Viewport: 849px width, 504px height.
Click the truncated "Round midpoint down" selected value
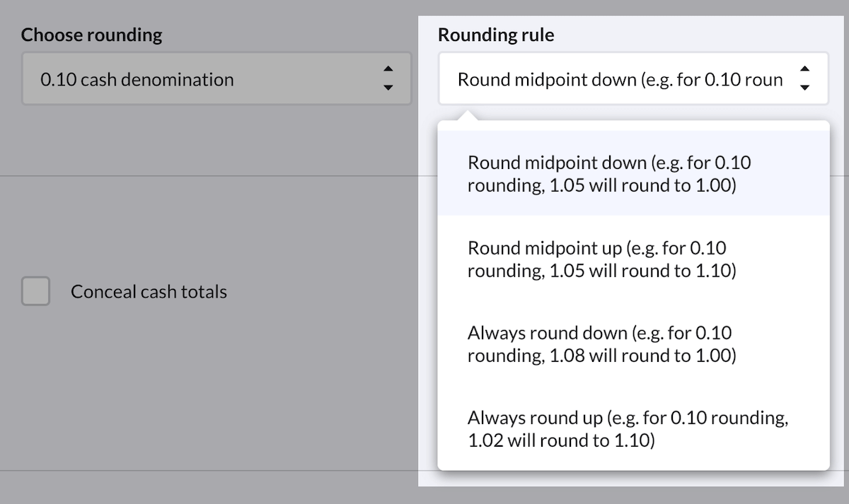[x=620, y=79]
